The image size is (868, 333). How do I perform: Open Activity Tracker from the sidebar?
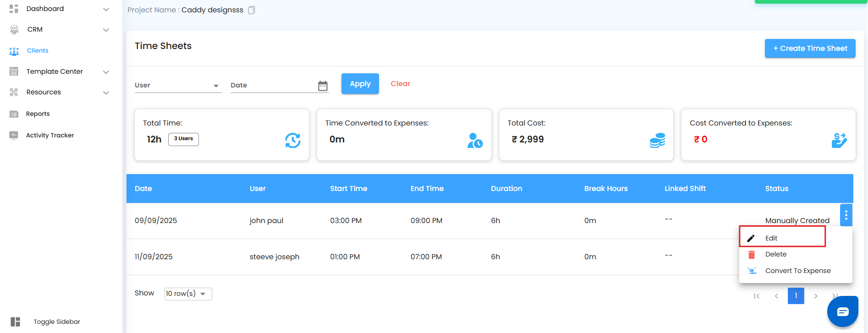pyautogui.click(x=50, y=135)
